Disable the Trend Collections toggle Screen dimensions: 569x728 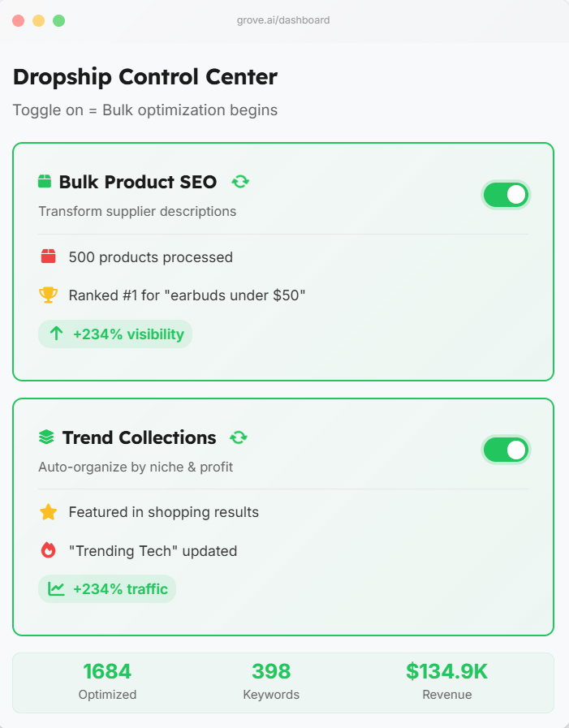pos(506,450)
